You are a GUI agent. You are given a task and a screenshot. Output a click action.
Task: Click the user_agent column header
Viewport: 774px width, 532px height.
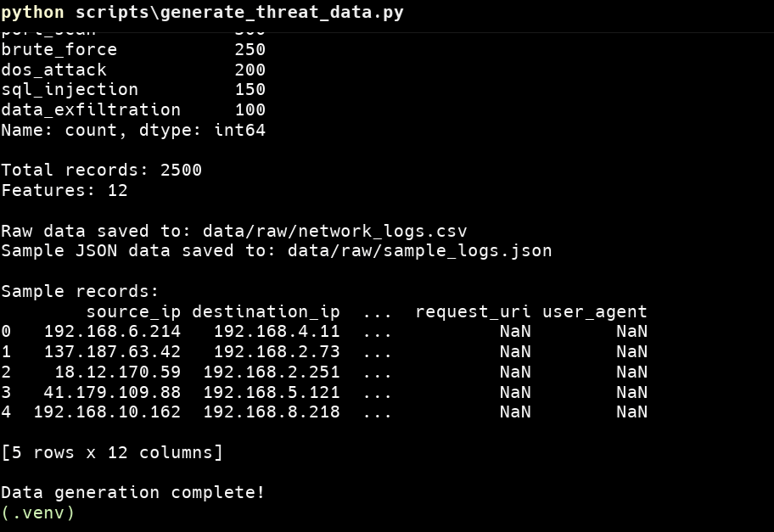point(594,312)
